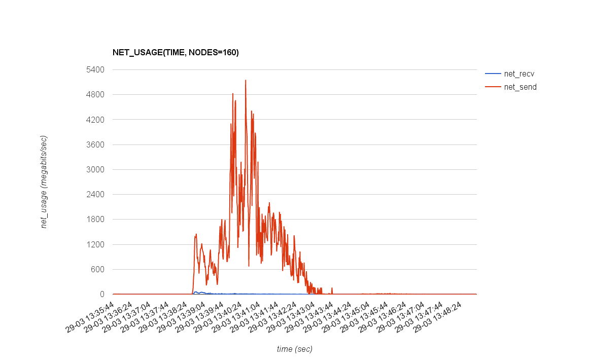Select the 600 y-axis tick label
The width and height of the screenshot is (589, 364).
[x=96, y=269]
